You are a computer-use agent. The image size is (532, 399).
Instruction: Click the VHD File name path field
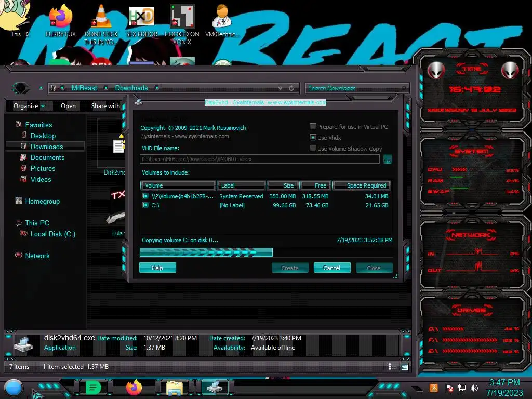coord(260,159)
